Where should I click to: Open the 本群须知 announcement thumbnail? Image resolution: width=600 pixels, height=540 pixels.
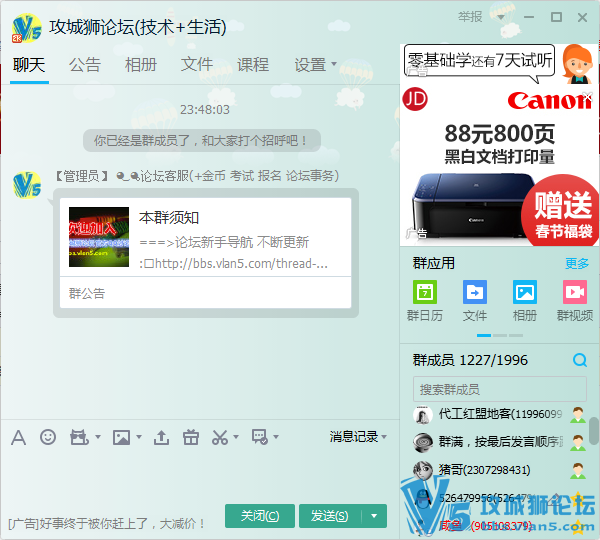(99, 237)
